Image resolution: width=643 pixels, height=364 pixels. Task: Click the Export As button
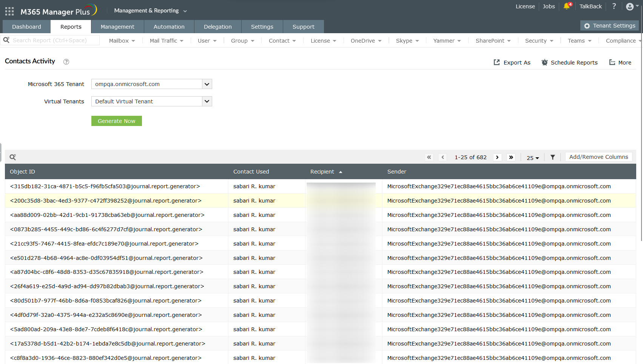coord(512,63)
